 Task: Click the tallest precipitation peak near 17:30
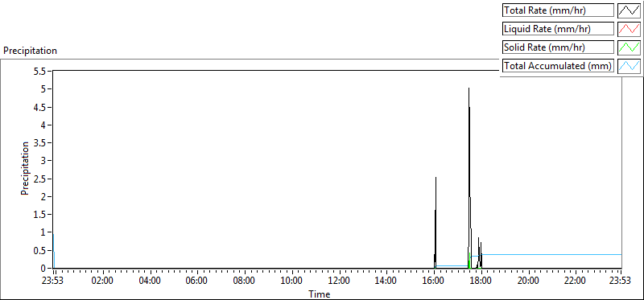coord(469,88)
